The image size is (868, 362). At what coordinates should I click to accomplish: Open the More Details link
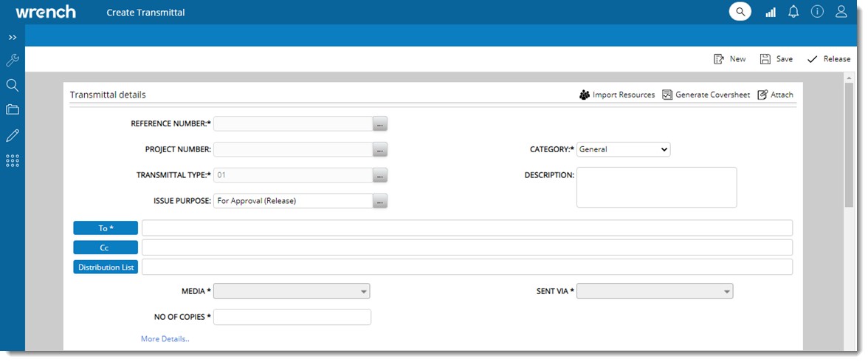[165, 339]
